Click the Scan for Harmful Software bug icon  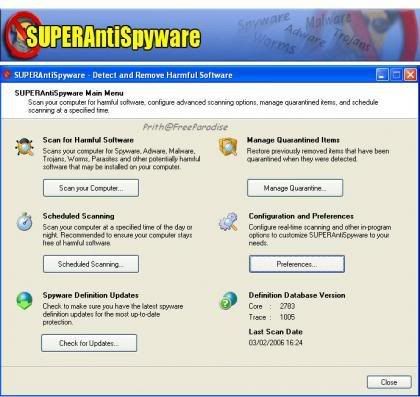(x=25, y=147)
